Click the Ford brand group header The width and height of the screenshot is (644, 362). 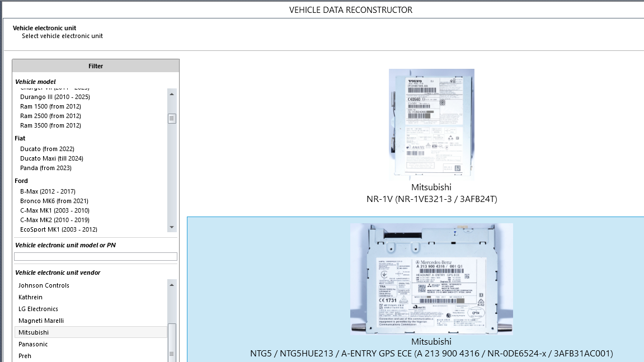coord(21,181)
